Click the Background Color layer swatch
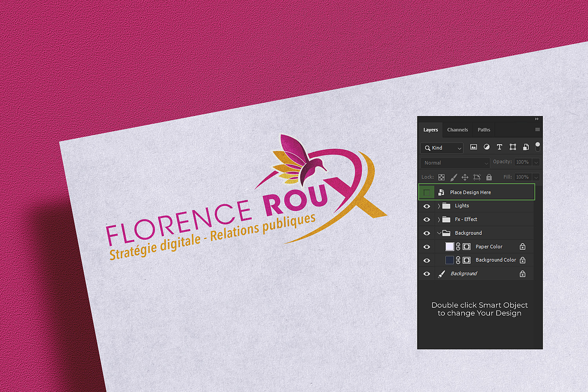The width and height of the screenshot is (588, 392). point(450,260)
